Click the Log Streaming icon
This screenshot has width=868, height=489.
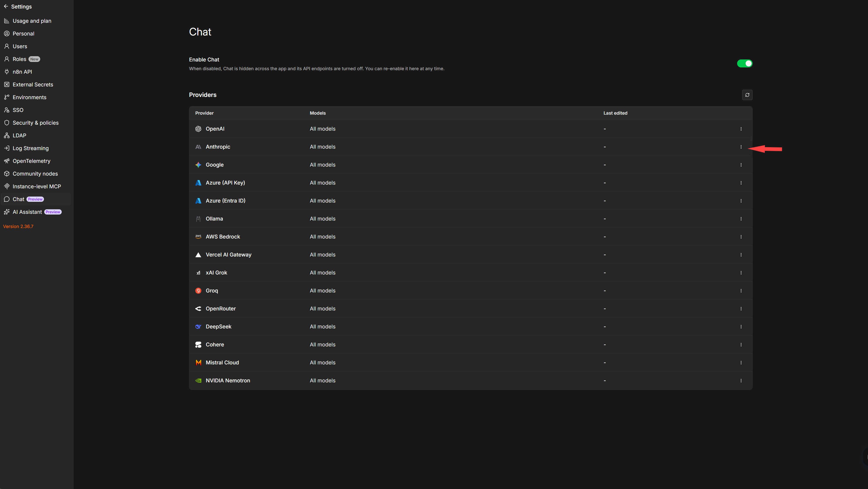point(7,148)
